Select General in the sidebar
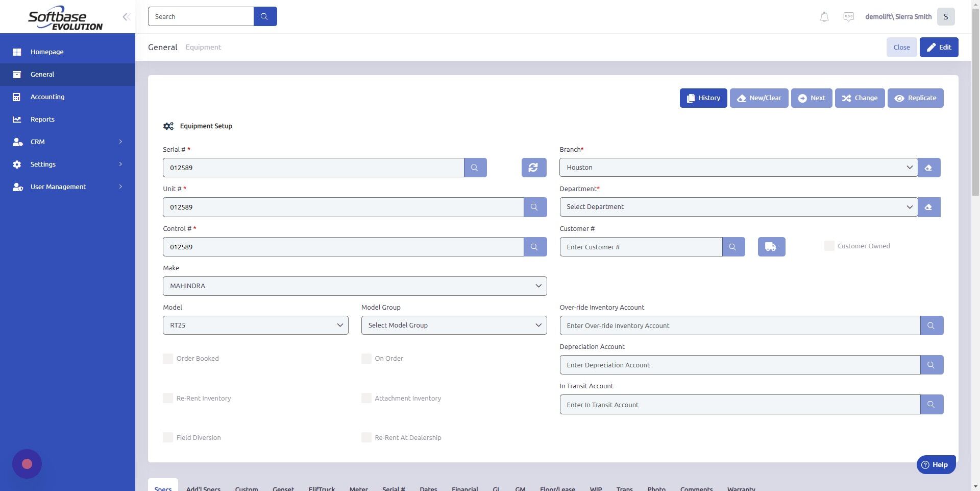The width and height of the screenshot is (980, 491). pos(42,74)
